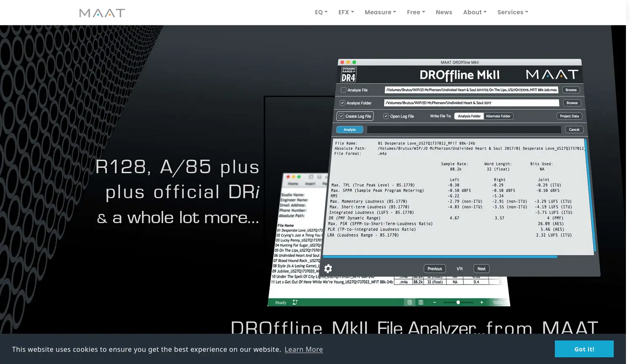Click the zoom in plus icon

[x=482, y=302]
